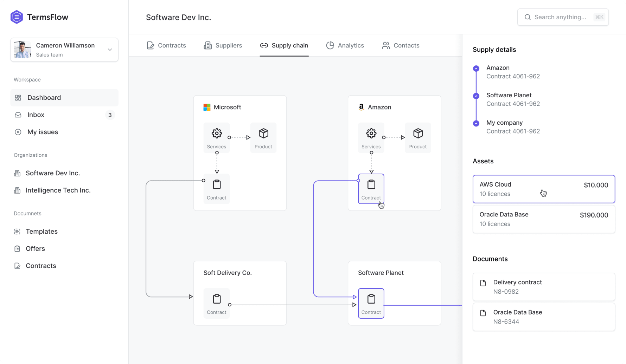Select Amazon Contract clipboard node

tap(371, 189)
